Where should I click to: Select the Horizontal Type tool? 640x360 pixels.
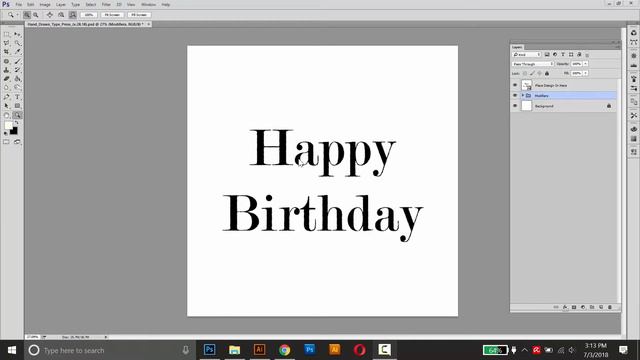(17, 97)
